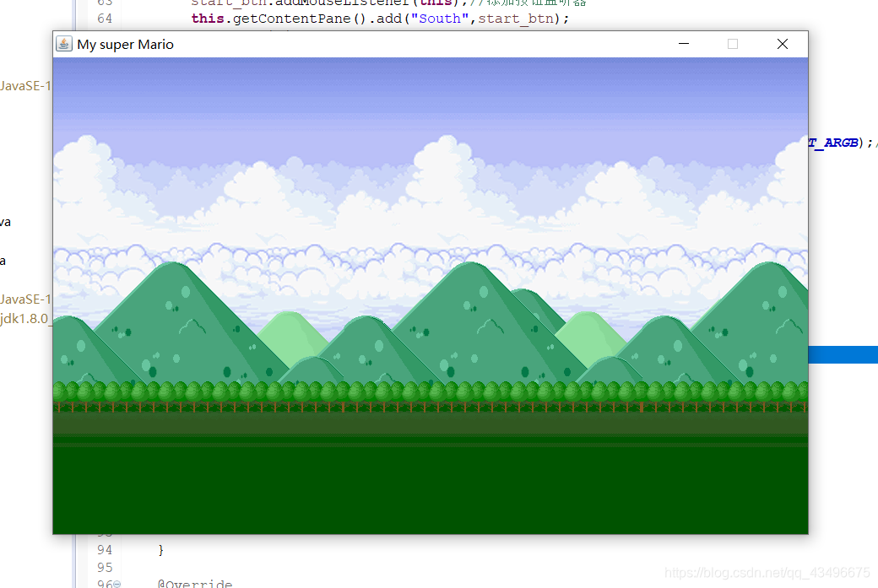Collapse the fold marker at line 96

[x=117, y=584]
